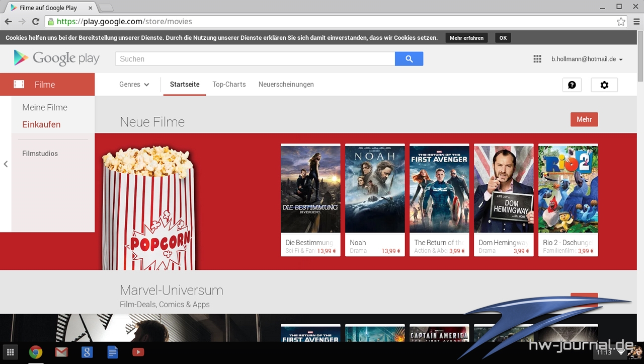The image size is (644, 364).
Task: Switch to the Top-Charts tab
Action: (229, 85)
